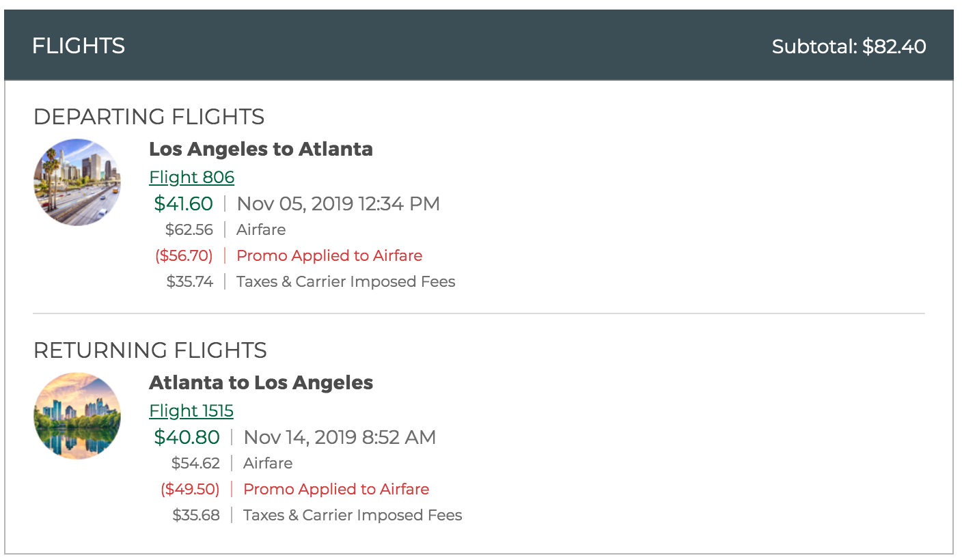Open the Flight 1515 link

[191, 411]
